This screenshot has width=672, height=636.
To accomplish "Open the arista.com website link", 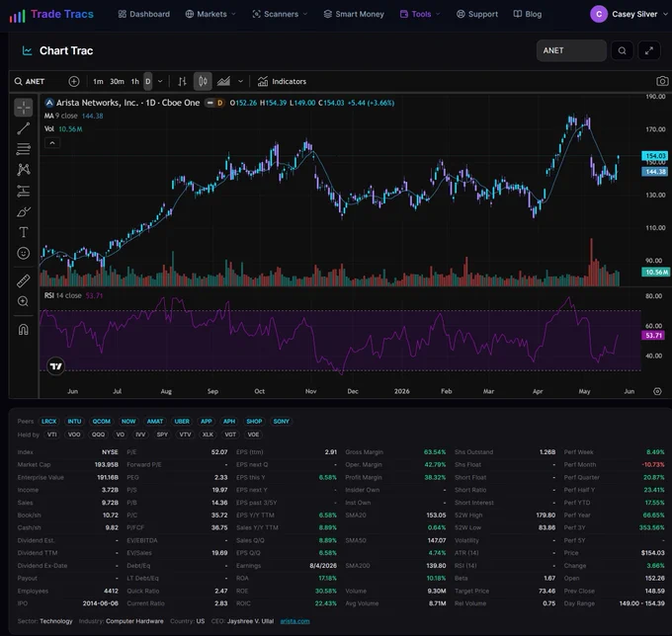I will (294, 621).
